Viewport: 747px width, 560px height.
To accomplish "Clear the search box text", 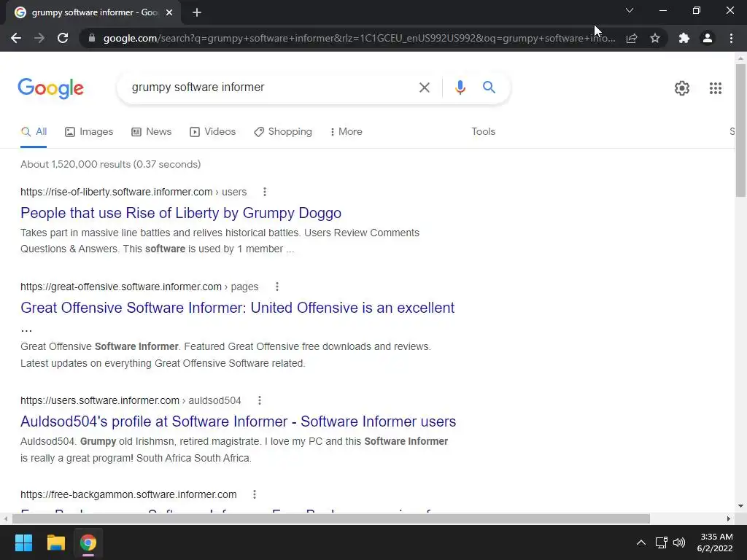I will (424, 87).
